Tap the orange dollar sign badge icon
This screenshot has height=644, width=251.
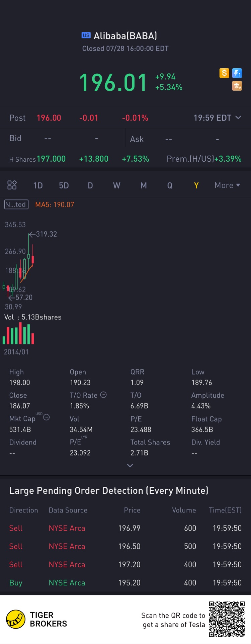coord(224,73)
